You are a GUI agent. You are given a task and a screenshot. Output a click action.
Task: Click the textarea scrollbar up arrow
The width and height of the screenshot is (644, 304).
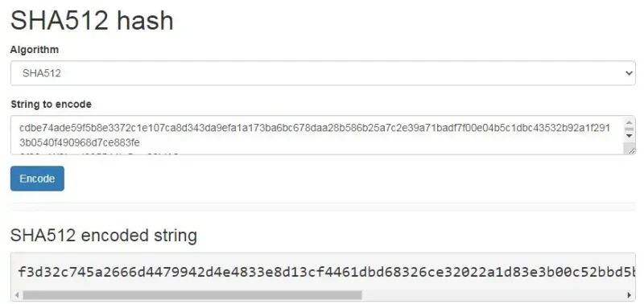click(630, 122)
